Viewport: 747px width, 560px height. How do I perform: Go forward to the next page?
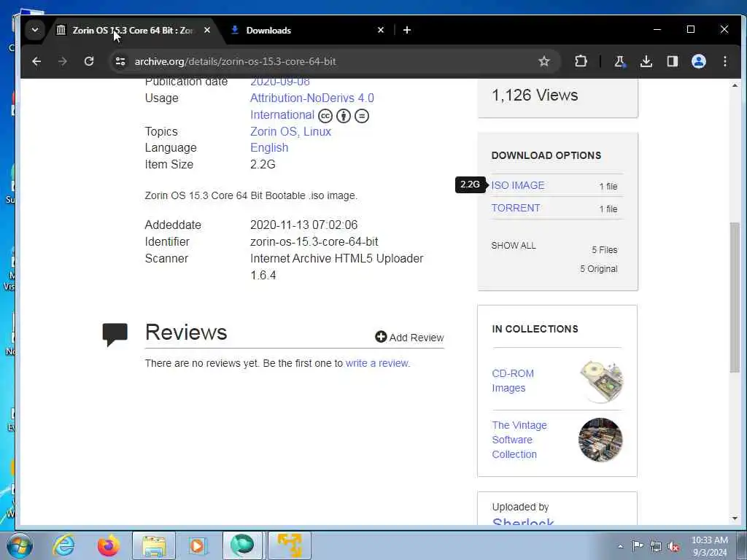[63, 61]
